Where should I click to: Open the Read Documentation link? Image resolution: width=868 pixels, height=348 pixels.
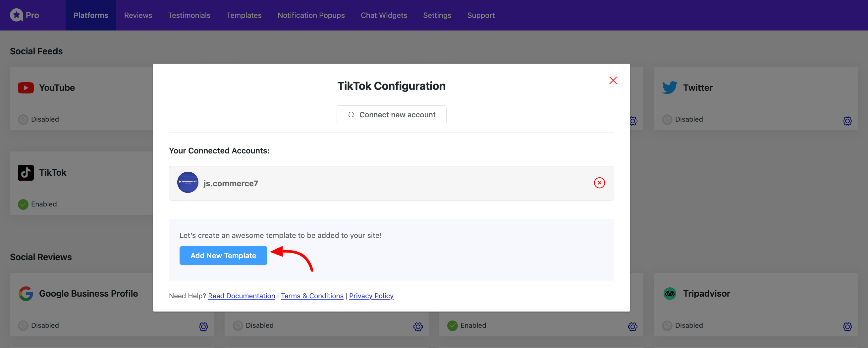[241, 296]
